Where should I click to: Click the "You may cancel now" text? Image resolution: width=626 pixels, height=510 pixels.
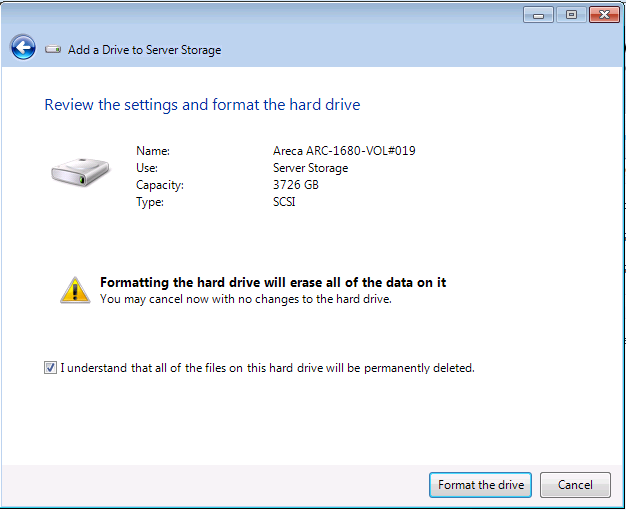(x=245, y=299)
